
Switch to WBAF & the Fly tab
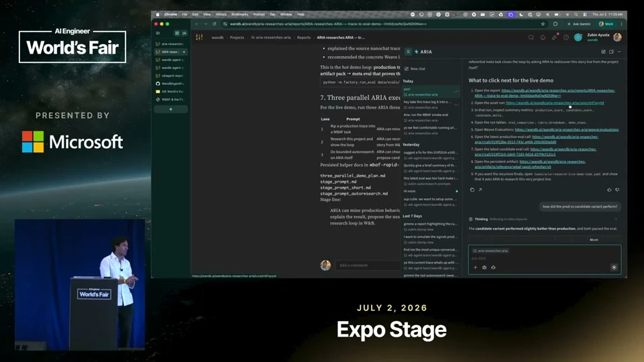171,99
